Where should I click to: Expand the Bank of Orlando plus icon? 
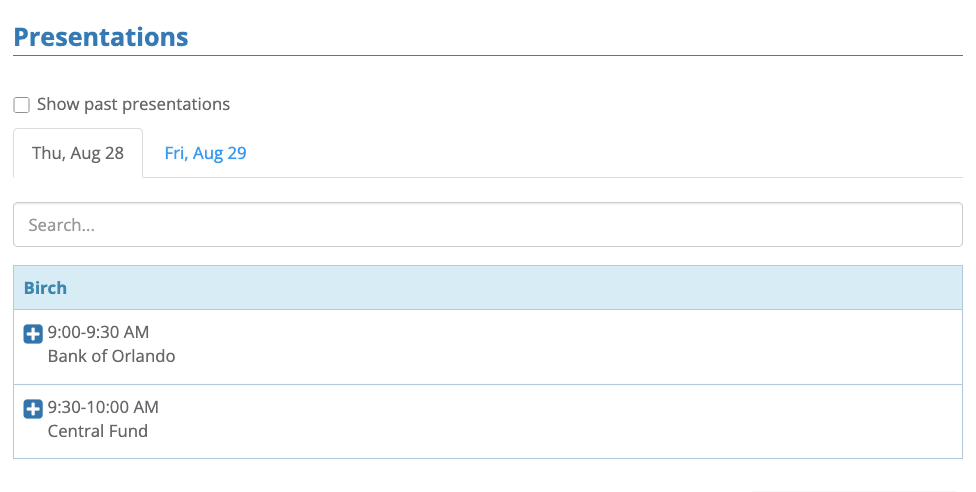[x=33, y=334]
